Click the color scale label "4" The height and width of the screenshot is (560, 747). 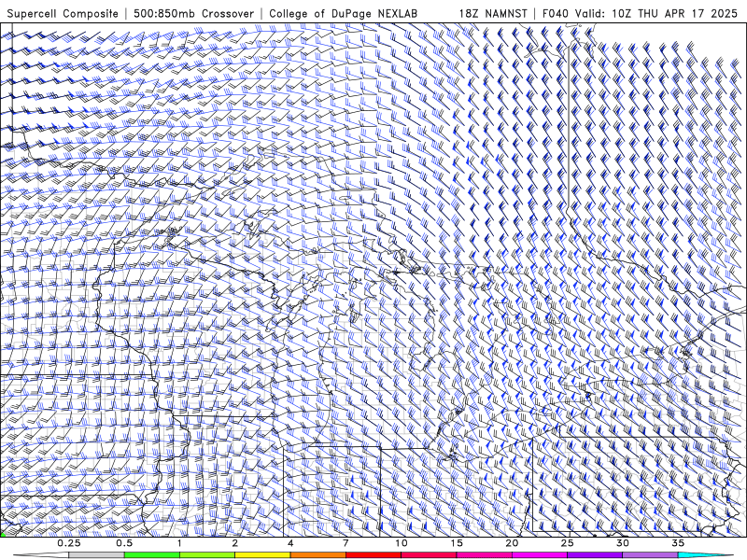point(290,543)
